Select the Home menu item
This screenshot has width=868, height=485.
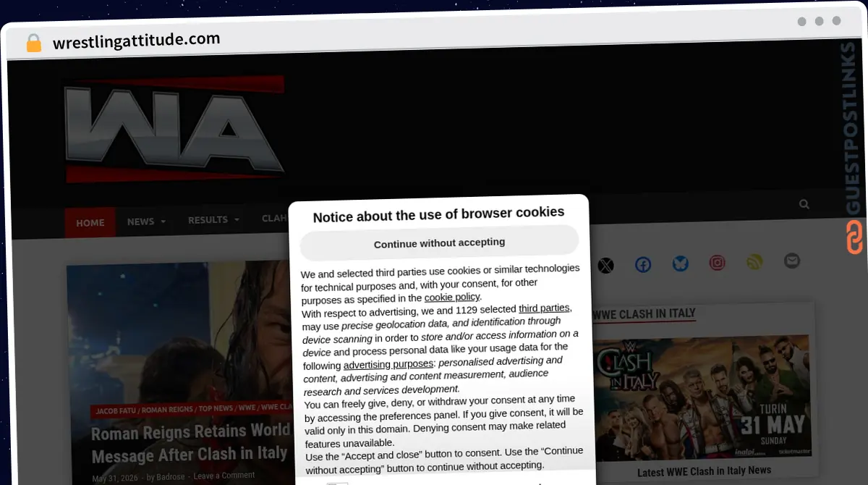pyautogui.click(x=90, y=223)
